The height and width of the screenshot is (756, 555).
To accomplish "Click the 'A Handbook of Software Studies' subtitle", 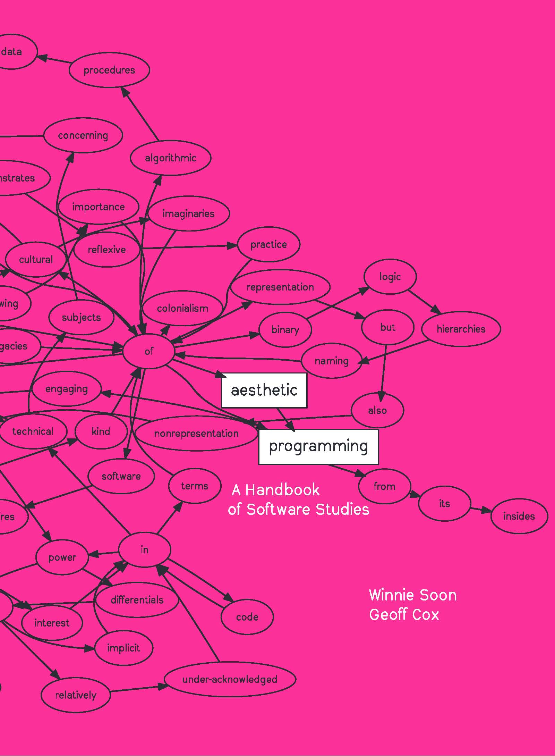I will (x=298, y=500).
